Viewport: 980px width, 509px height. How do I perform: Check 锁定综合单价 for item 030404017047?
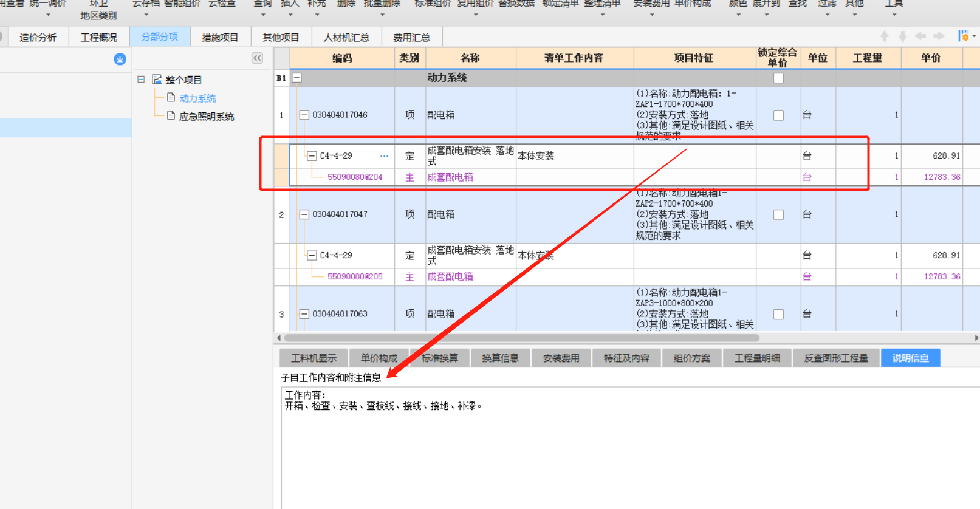click(x=778, y=215)
